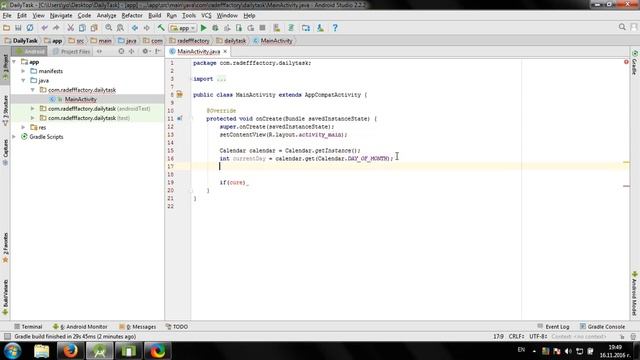Click the Open folder toolbar icon
640x360 pixels.
click(7, 28)
